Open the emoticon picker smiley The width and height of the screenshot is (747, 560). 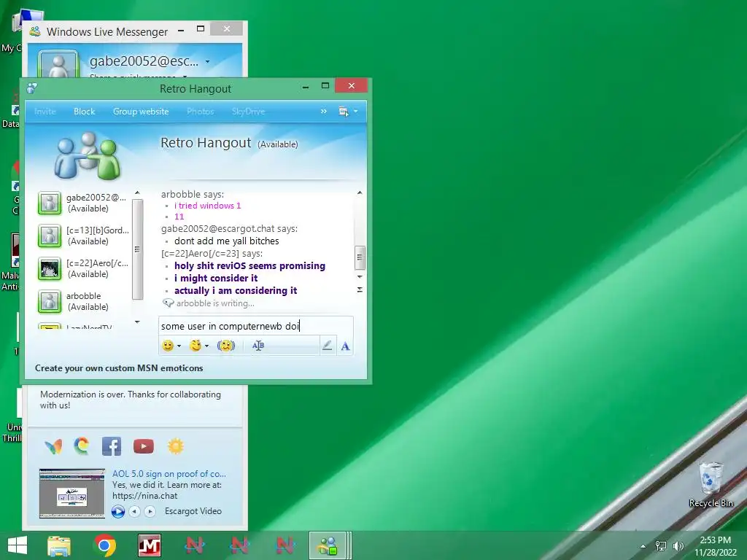click(168, 346)
